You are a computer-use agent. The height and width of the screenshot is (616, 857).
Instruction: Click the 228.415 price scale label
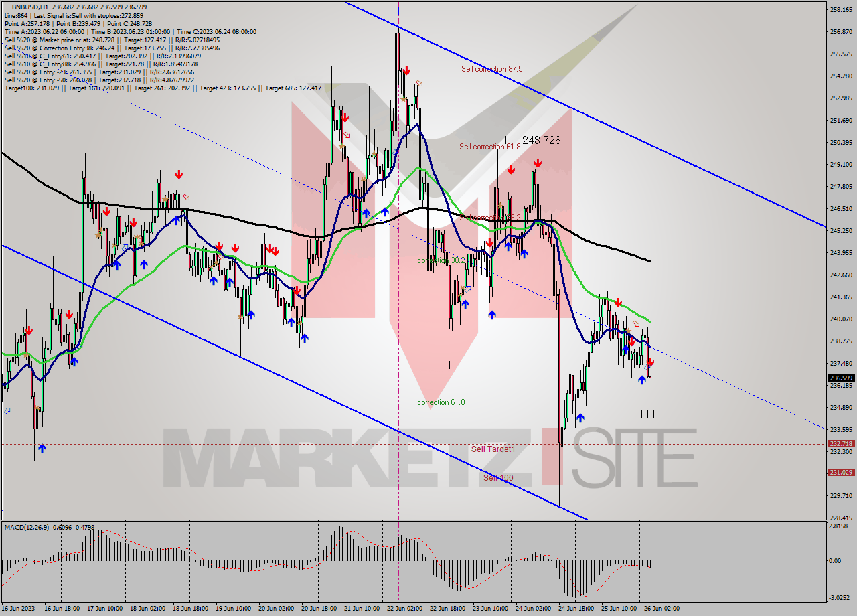point(841,518)
